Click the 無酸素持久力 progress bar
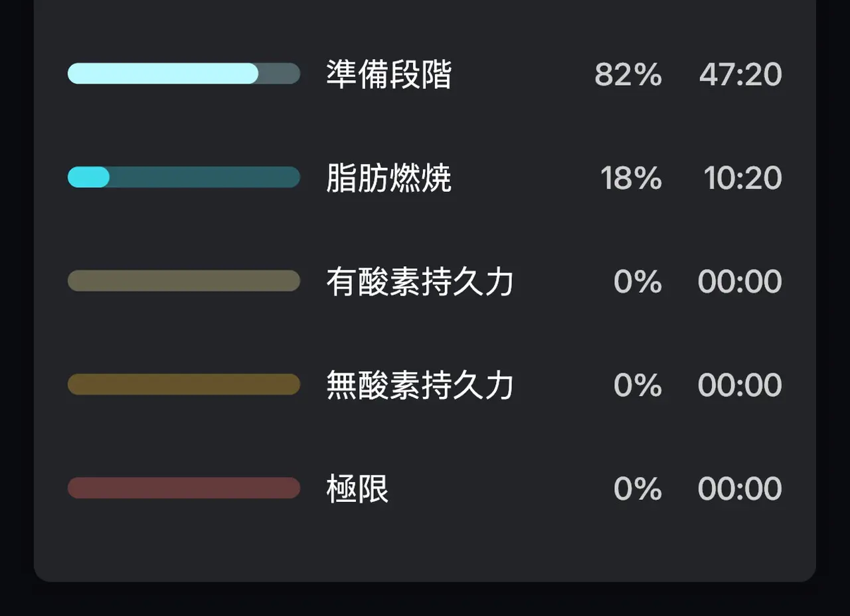The width and height of the screenshot is (850, 616). (184, 384)
